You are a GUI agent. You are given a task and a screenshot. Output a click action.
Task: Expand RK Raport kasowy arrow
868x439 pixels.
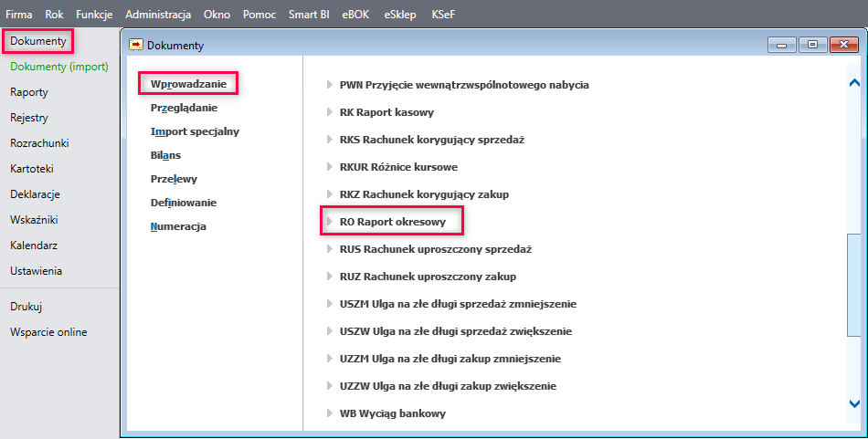329,112
